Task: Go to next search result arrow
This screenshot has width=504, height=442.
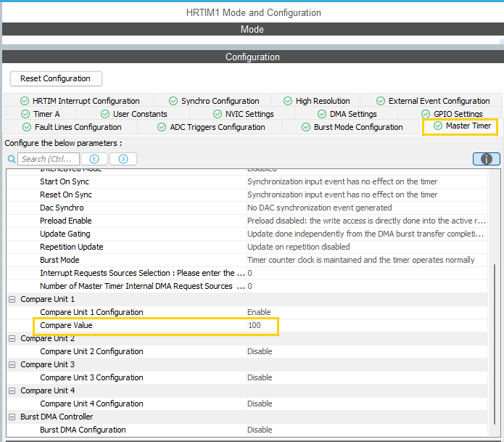Action: coord(123,159)
